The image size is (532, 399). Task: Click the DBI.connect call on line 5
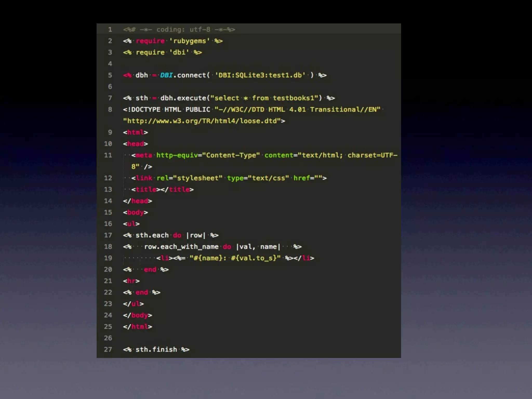(183, 75)
